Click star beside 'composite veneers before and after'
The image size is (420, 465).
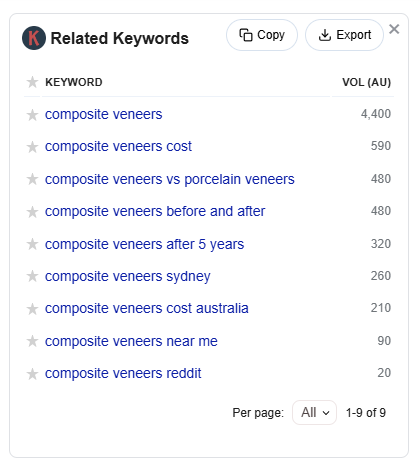(32, 212)
